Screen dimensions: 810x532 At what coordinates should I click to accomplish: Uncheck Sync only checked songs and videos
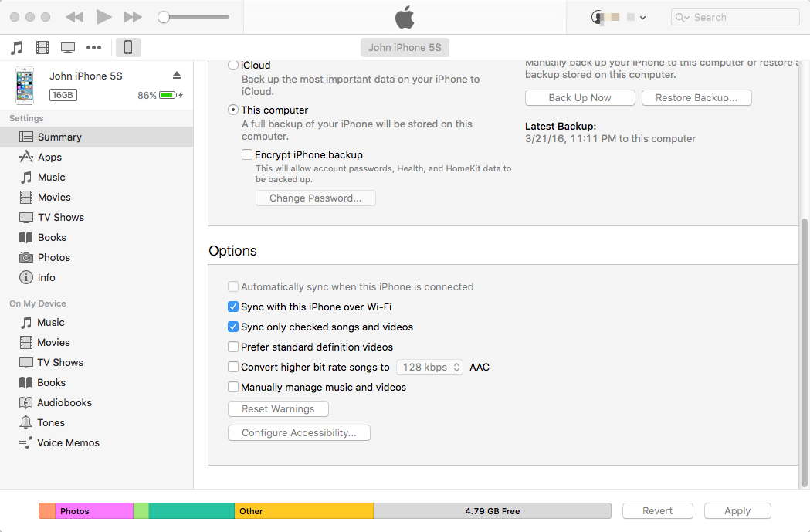(x=233, y=327)
